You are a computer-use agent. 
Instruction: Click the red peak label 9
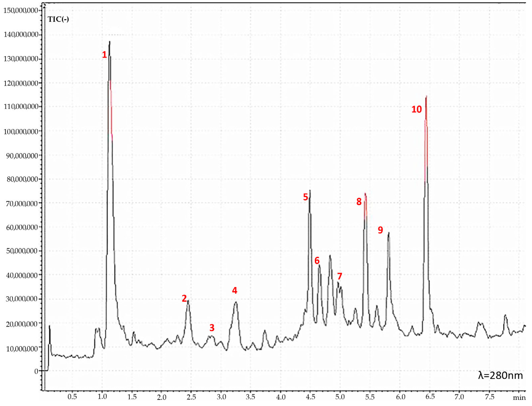380,230
